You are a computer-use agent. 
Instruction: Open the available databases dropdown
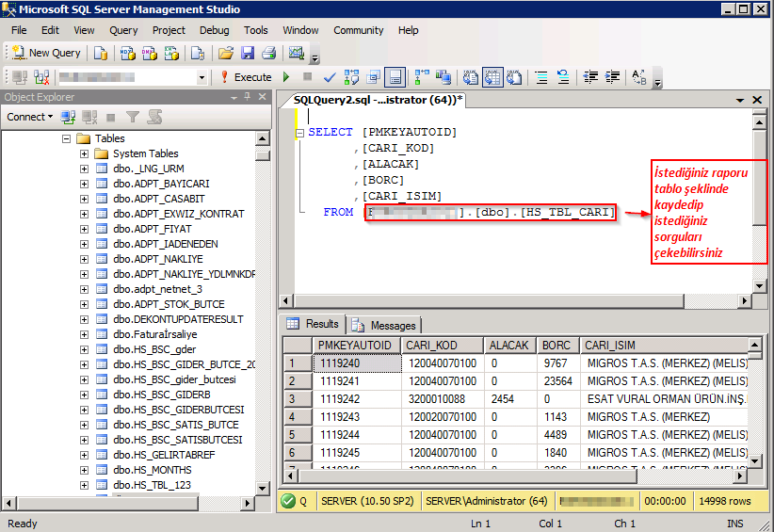point(202,77)
